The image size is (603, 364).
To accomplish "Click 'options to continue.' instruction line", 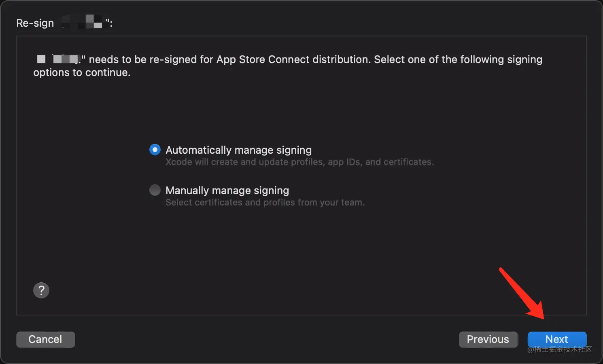I will click(82, 72).
